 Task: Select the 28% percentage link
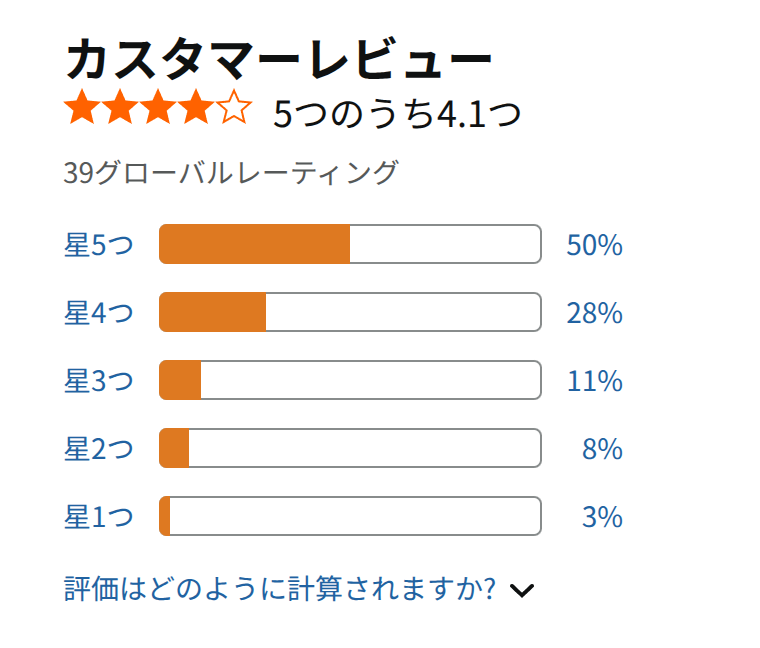click(595, 313)
